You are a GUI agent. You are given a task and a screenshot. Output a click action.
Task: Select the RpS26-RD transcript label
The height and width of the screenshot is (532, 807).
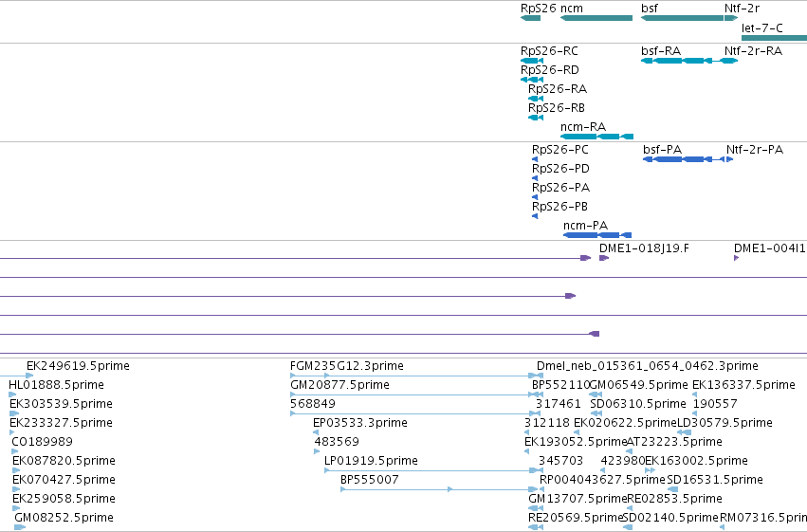pyautogui.click(x=550, y=70)
